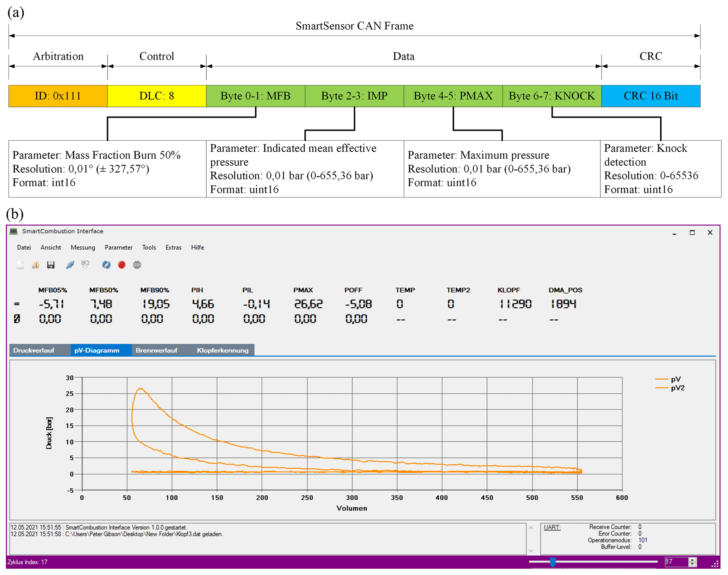Screen dimensions: 728x575
Task: Open the Messung menu
Action: click(83, 247)
